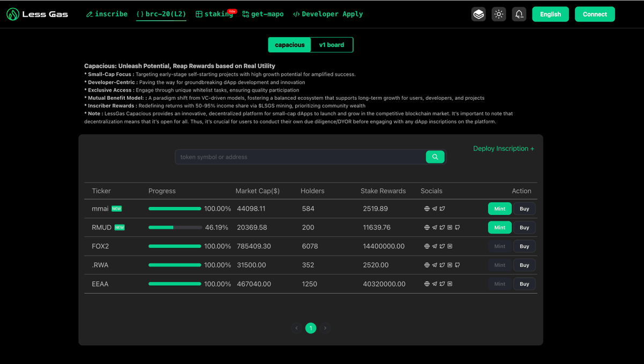The width and height of the screenshot is (644, 364).
Task: Buy the RMUD token
Action: pos(524,227)
